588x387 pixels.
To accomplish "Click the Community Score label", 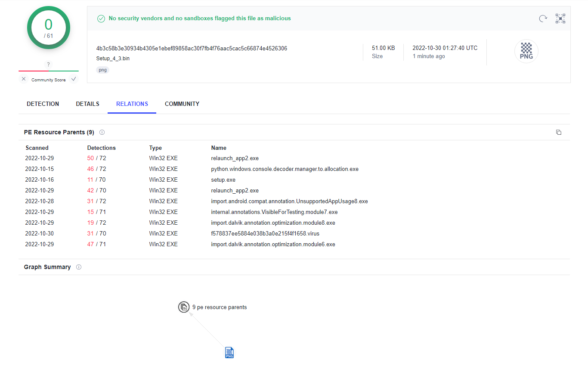I will pos(49,80).
